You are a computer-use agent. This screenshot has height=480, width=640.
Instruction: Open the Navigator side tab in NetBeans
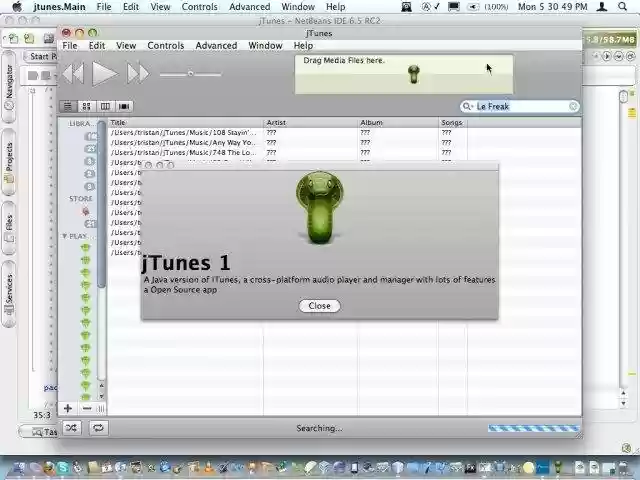point(9,87)
